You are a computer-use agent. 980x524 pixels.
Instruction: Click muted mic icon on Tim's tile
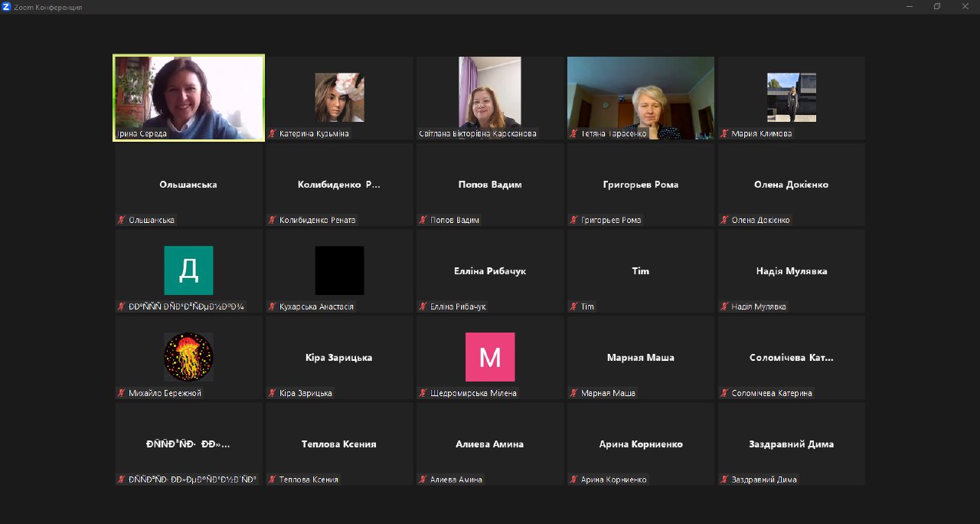pyautogui.click(x=573, y=306)
